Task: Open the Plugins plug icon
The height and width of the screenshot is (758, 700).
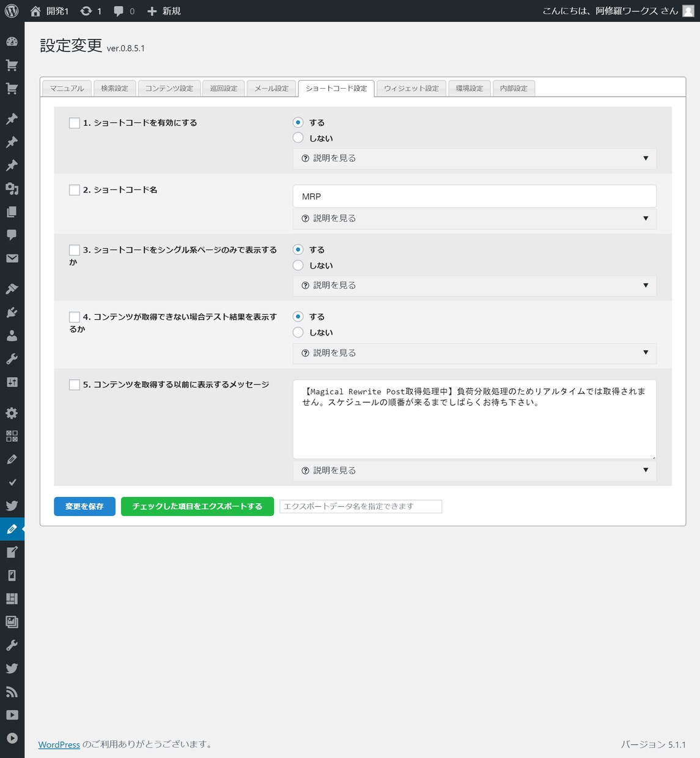Action: coord(12,312)
